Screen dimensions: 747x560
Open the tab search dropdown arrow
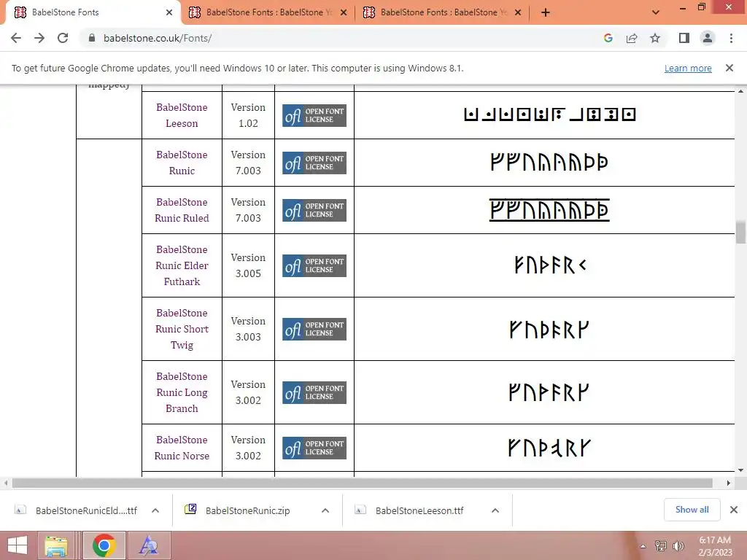[x=656, y=13]
